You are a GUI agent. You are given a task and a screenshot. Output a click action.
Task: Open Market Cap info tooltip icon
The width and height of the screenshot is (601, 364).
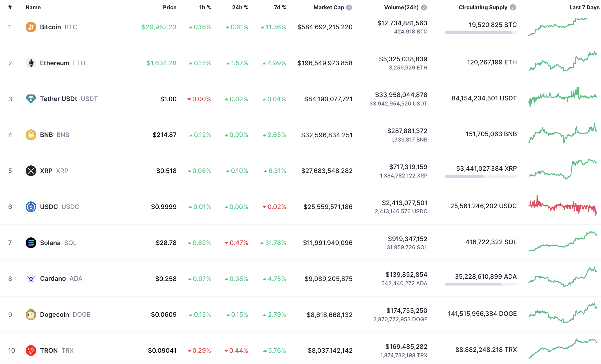(x=349, y=8)
